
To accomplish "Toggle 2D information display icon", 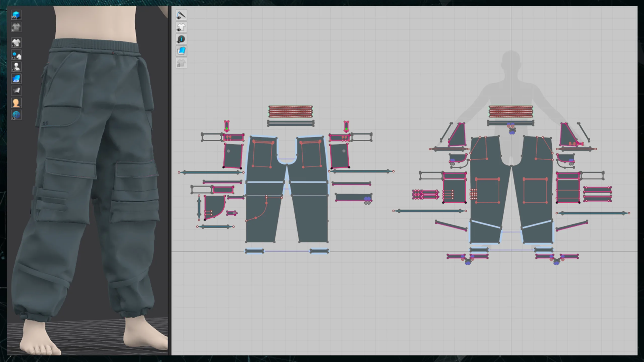I will click(x=181, y=39).
